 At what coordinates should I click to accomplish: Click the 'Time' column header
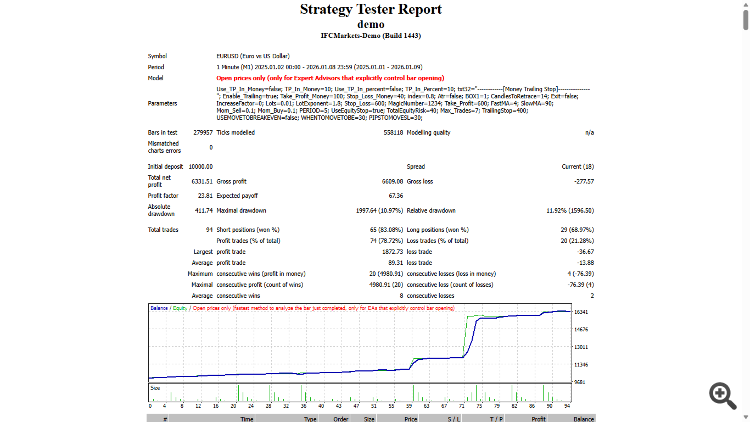pos(247,419)
